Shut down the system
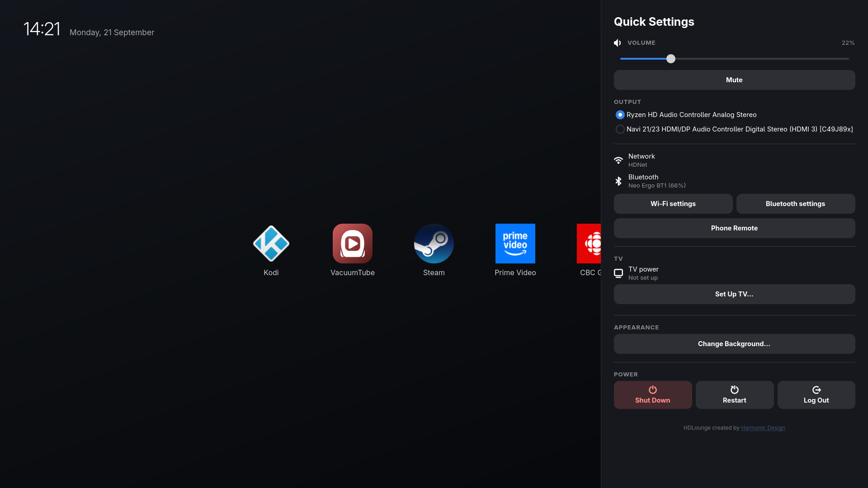The width and height of the screenshot is (868, 488). click(652, 395)
